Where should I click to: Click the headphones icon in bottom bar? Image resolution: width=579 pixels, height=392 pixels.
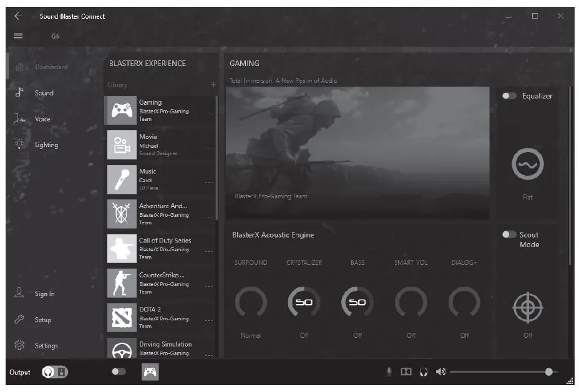click(x=424, y=371)
